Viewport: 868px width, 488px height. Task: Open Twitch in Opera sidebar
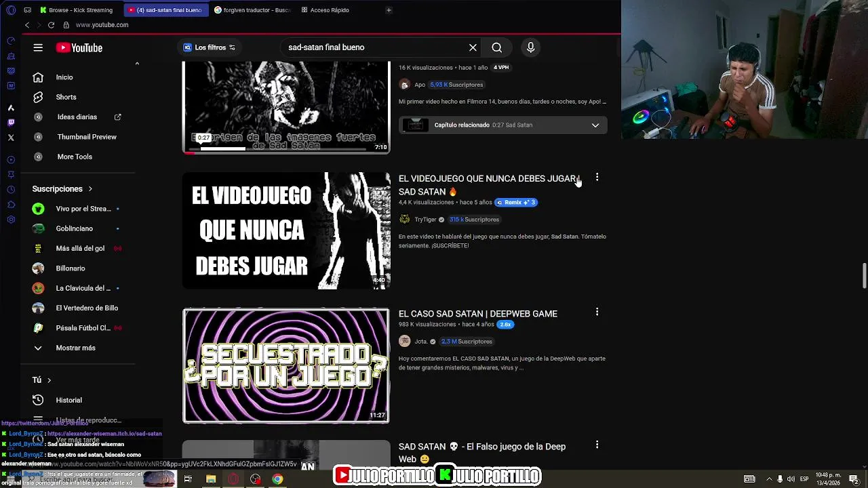[11, 123]
